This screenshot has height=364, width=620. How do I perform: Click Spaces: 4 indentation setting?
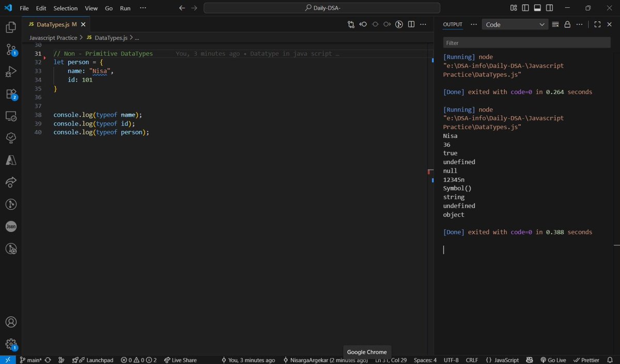[425, 360]
